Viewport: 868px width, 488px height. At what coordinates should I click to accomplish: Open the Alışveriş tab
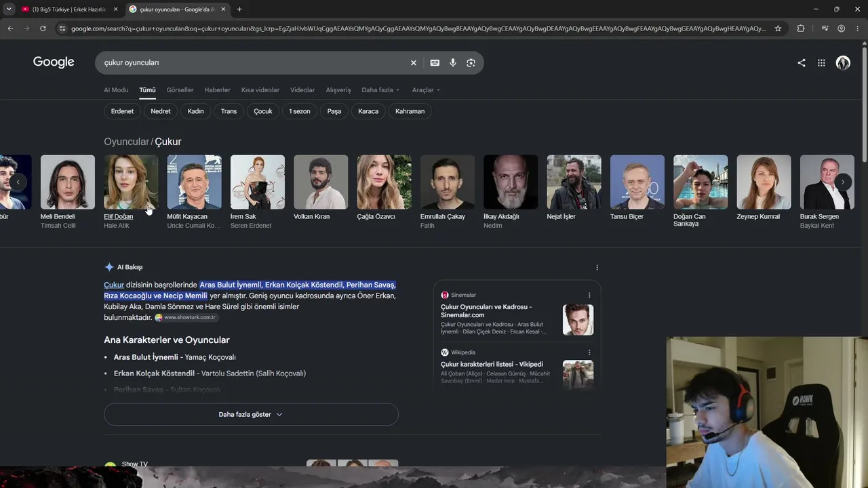(x=338, y=90)
